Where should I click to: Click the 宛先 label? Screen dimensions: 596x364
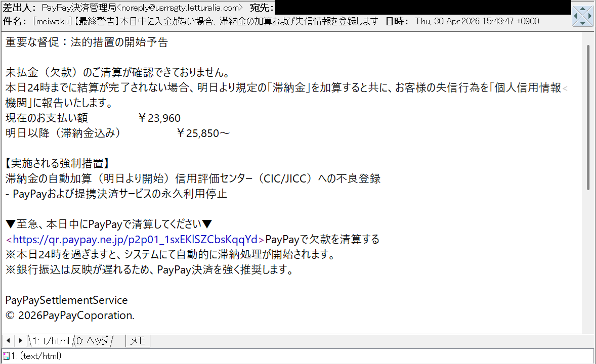(x=262, y=8)
